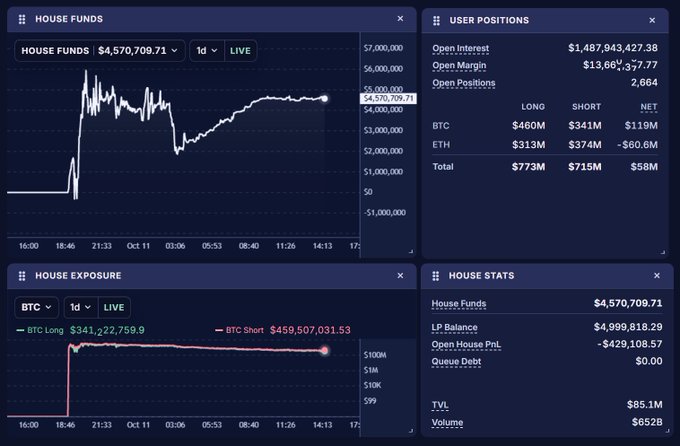
Task: Close the House Exposure panel
Action: pyautogui.click(x=400, y=275)
